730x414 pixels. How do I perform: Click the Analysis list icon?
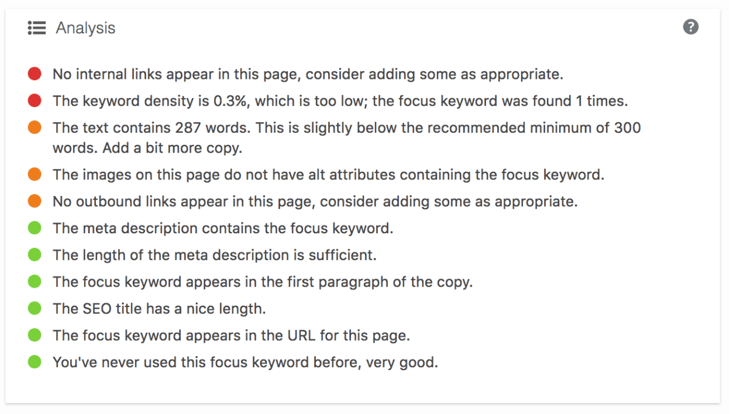coord(37,28)
